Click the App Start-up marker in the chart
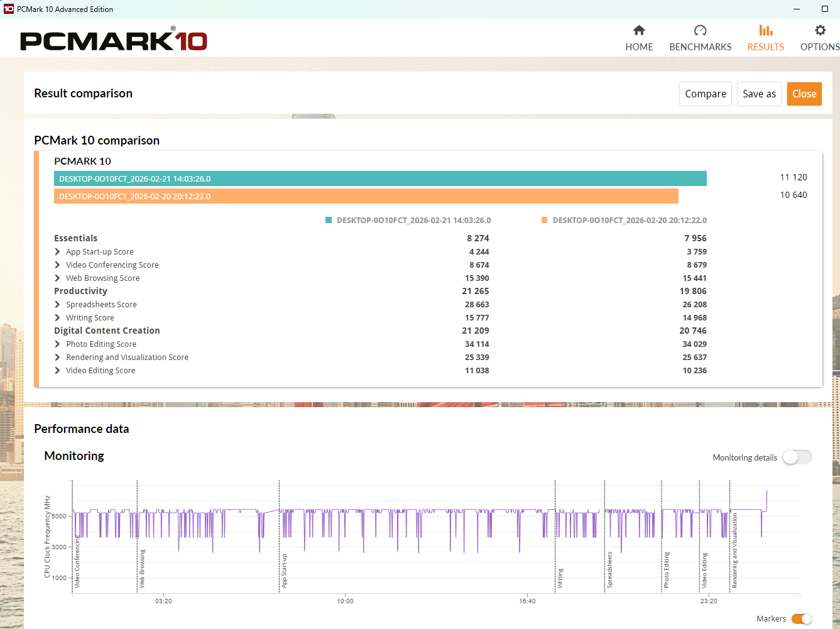840x629 pixels. [x=284, y=571]
